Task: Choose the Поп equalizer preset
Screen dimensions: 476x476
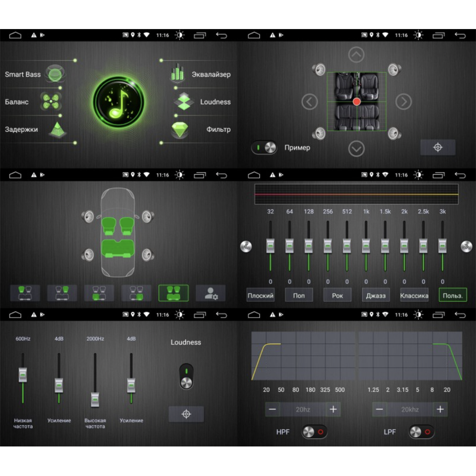Action: pyautogui.click(x=299, y=296)
